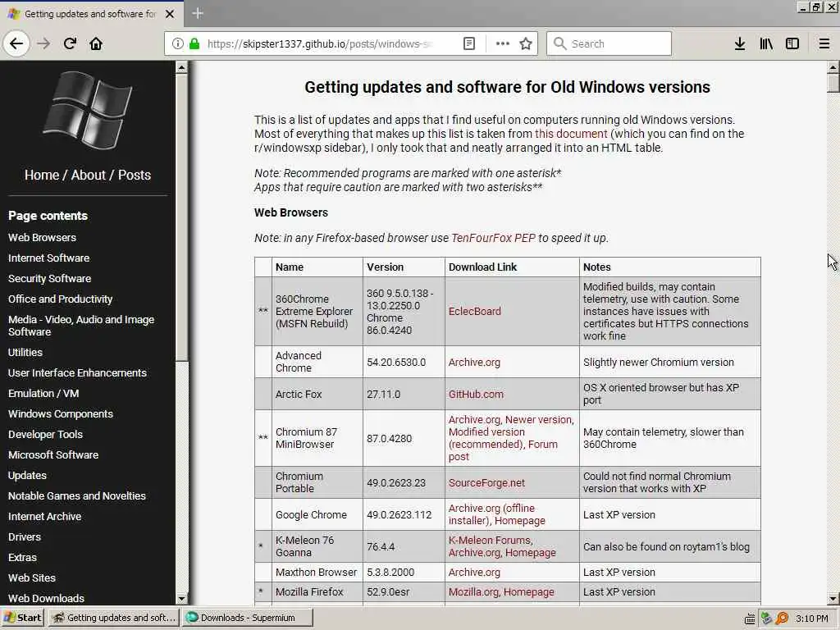Click the system tray clock 3:10 PM
The width and height of the screenshot is (840, 630).
[x=812, y=619]
